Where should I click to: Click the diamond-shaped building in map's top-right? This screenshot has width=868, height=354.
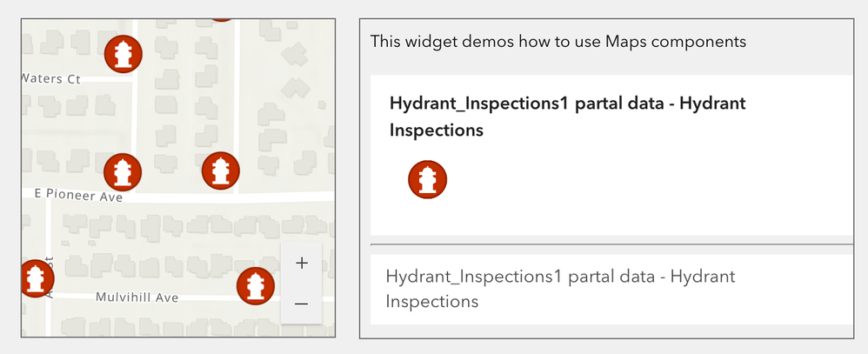pos(295,54)
